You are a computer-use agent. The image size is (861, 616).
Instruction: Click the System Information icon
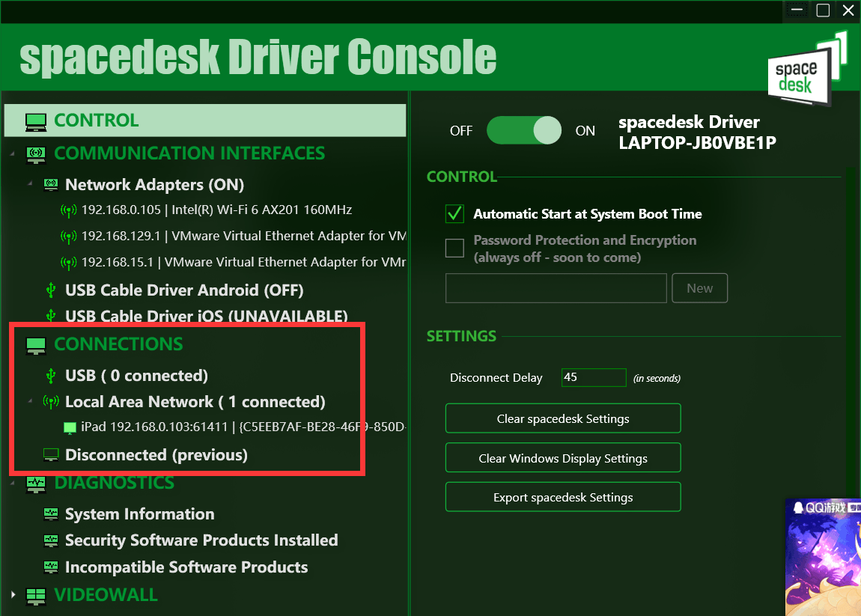coord(51,514)
